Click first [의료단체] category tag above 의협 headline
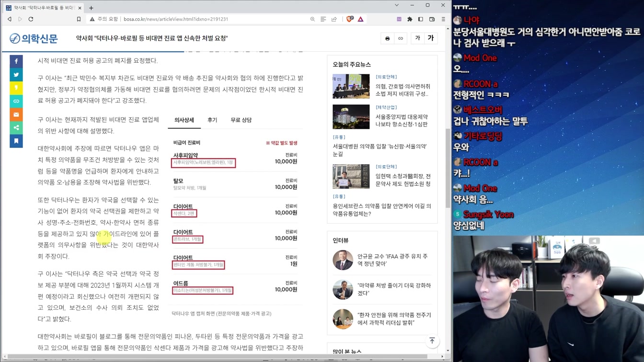 [386, 77]
